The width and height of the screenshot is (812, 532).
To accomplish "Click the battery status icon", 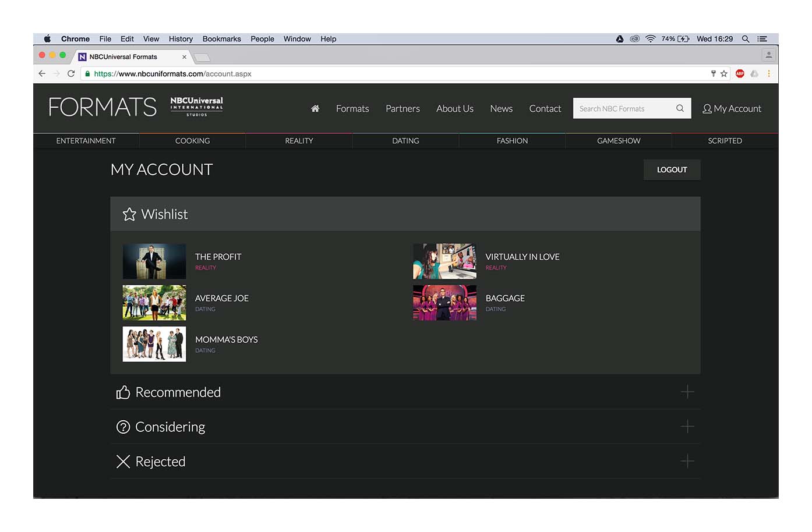I will point(683,39).
